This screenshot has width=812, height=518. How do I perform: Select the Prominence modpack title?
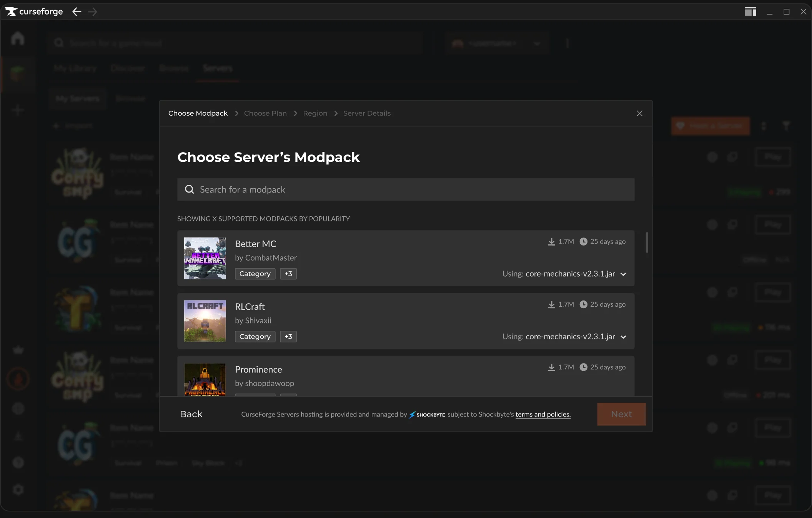pyautogui.click(x=258, y=369)
